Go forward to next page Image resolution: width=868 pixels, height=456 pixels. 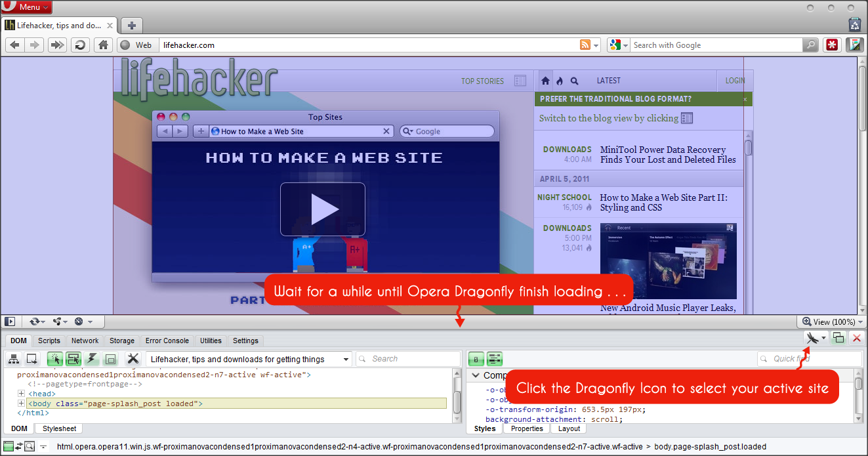pyautogui.click(x=35, y=45)
